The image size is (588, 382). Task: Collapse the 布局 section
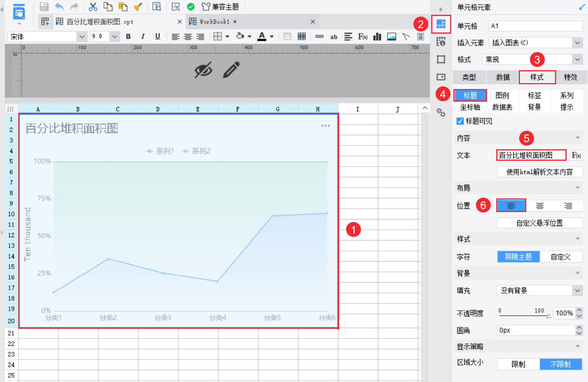pos(578,188)
